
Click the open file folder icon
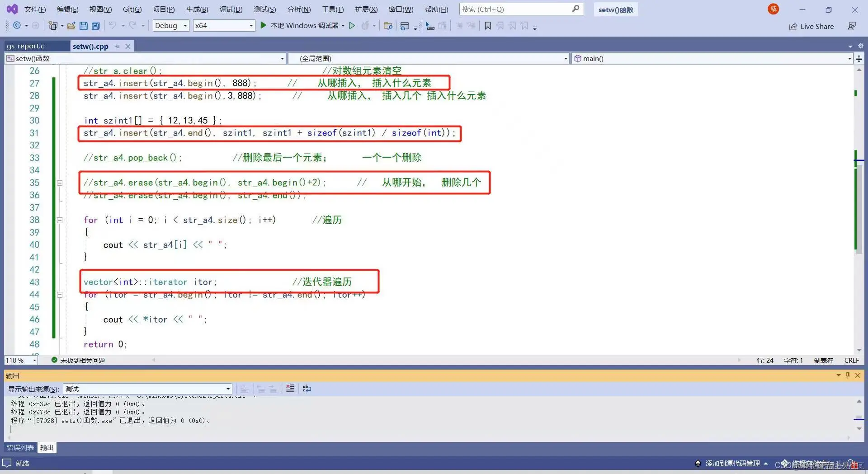pos(71,26)
